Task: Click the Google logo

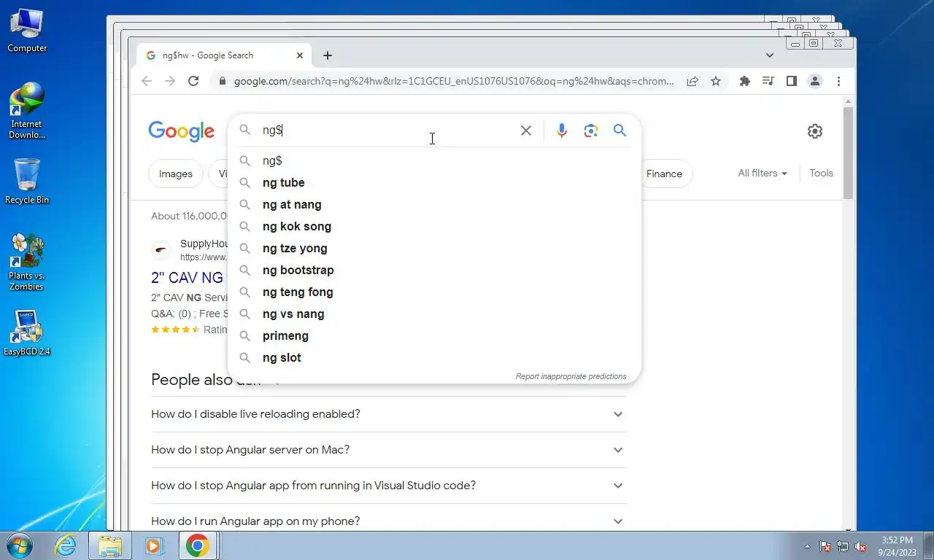Action: click(181, 131)
